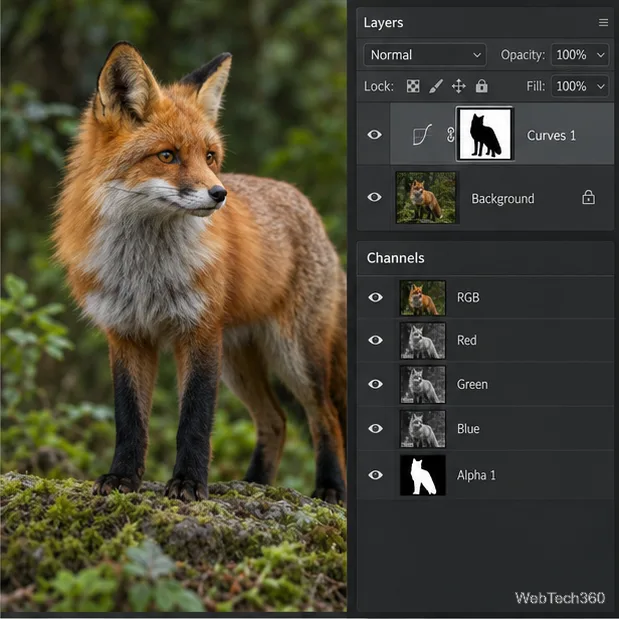Toggle visibility of the Alpha 1 channel
Viewport: 619px width, 619px height.
point(375,475)
